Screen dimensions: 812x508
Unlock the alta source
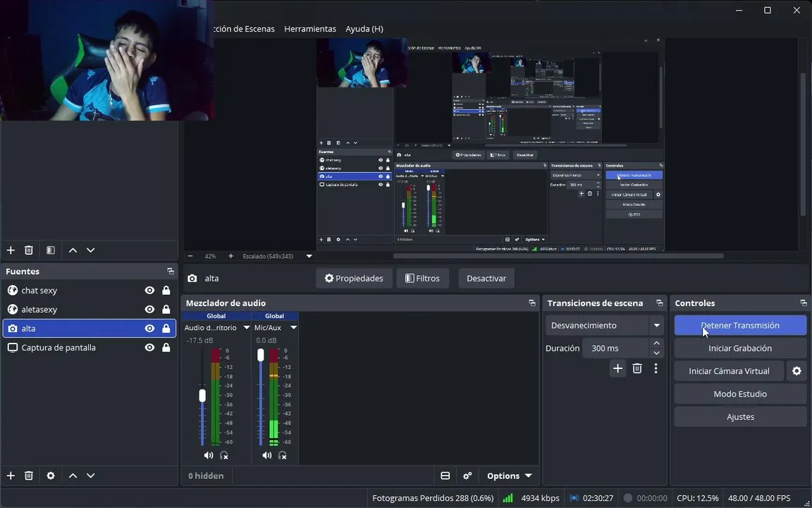pyautogui.click(x=166, y=328)
